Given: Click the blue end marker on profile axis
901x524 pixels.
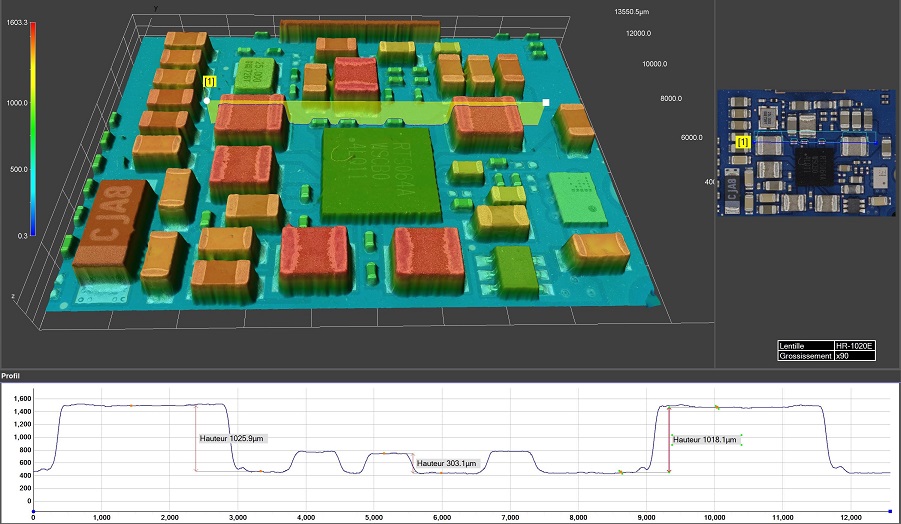Looking at the screenshot, I should point(890,509).
